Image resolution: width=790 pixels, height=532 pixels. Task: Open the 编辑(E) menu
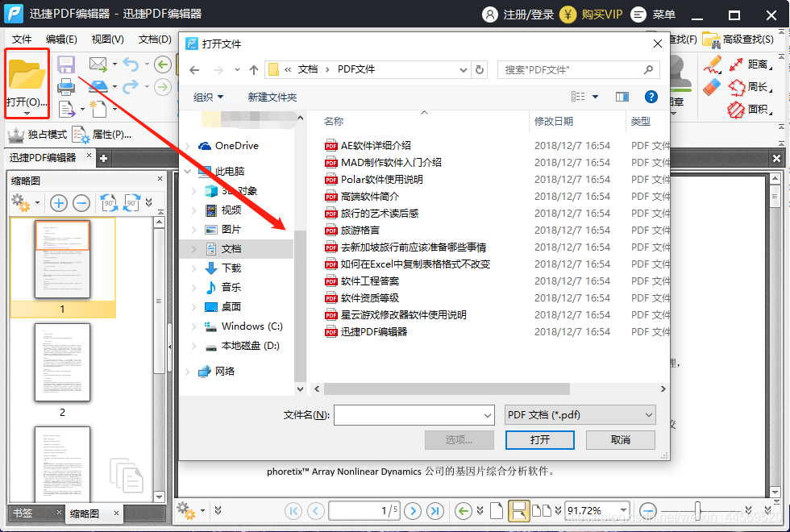coord(61,39)
